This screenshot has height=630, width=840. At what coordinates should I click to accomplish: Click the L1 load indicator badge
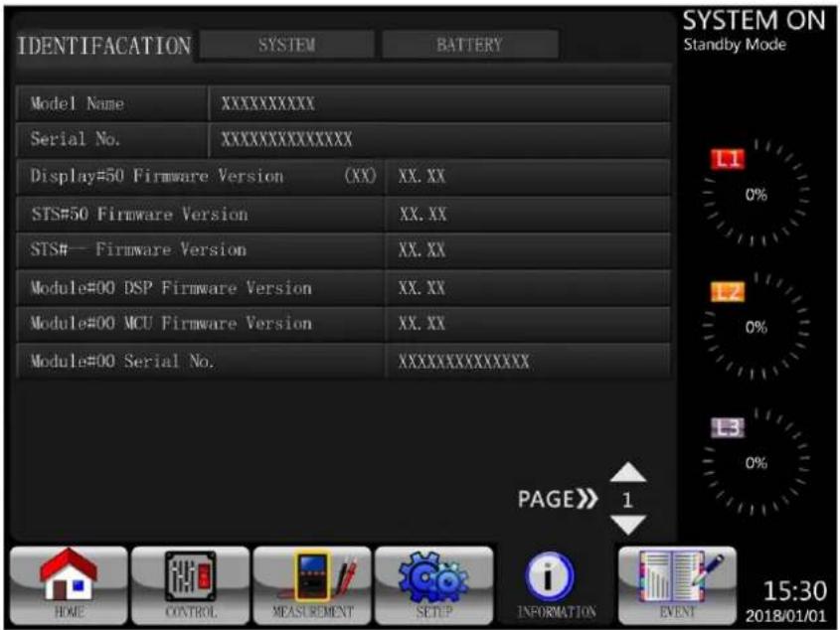point(727,159)
